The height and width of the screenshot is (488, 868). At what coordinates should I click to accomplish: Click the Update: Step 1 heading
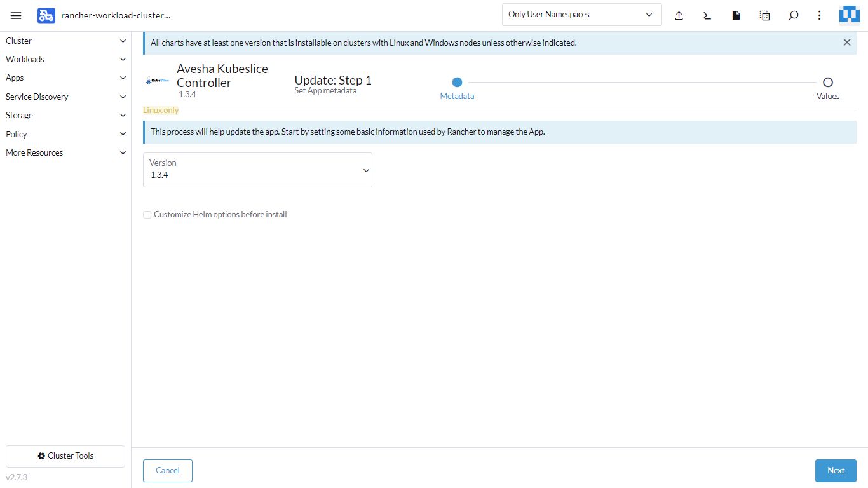333,80
